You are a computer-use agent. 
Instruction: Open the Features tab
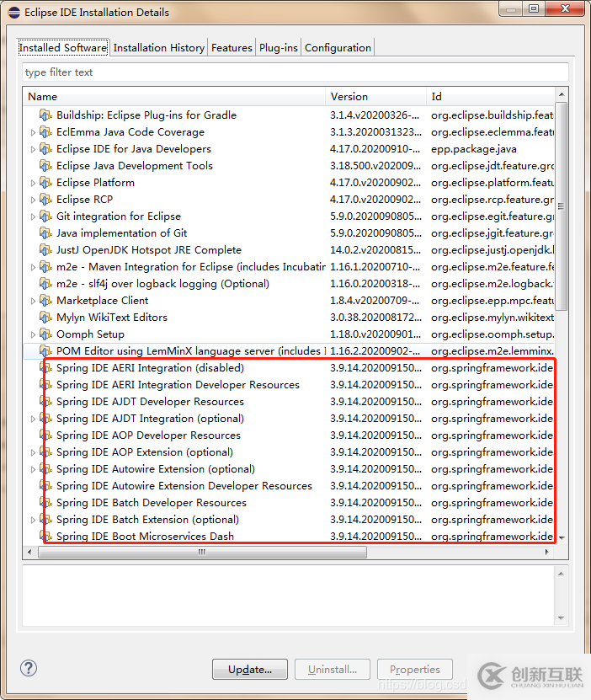[232, 48]
